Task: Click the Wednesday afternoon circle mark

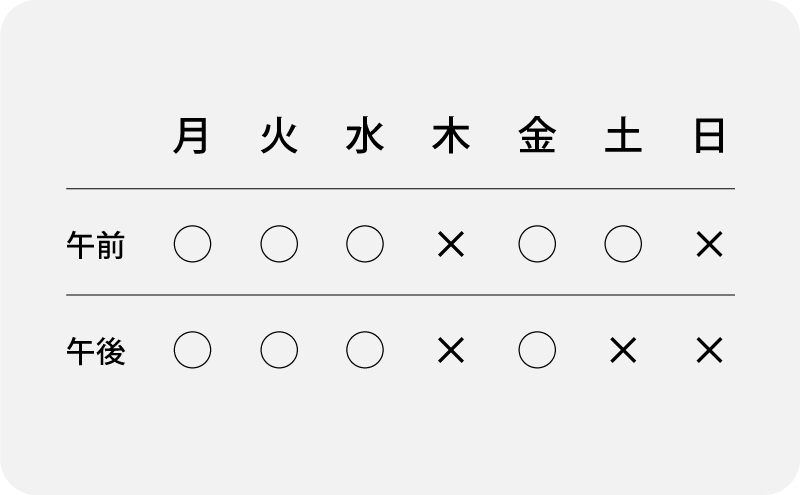Action: tap(365, 350)
